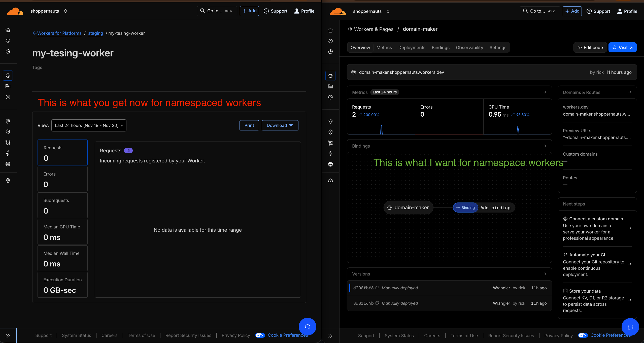Copy version ID d208fbf6
Viewport: 644px width, 343px height.
(x=377, y=288)
